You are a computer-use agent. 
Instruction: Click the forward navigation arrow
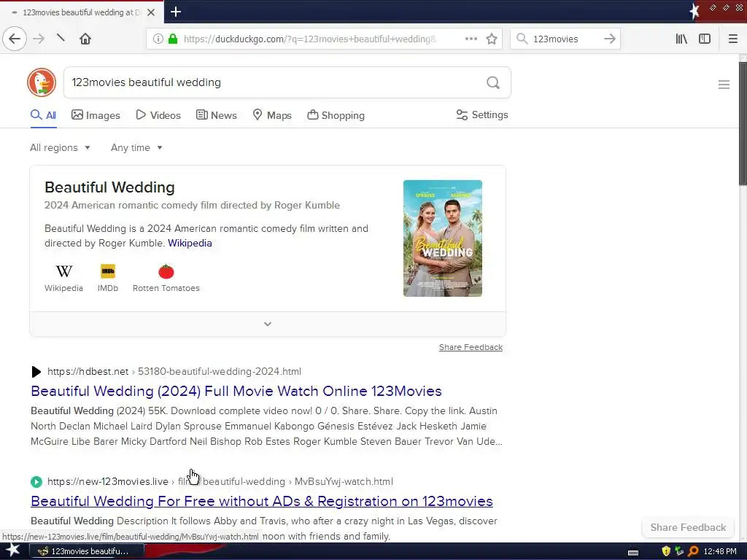(39, 39)
